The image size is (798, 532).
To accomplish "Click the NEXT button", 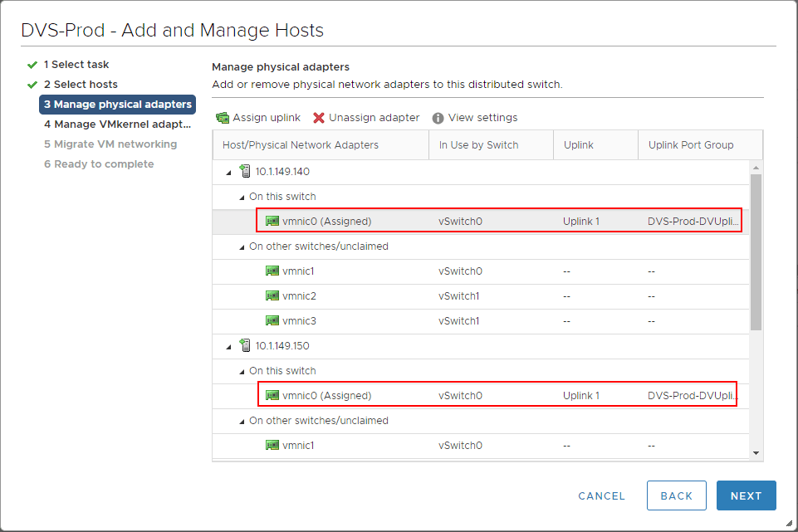I will pyautogui.click(x=745, y=495).
